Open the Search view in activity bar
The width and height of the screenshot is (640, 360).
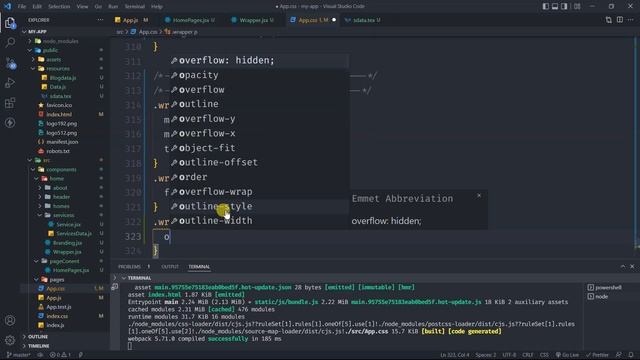(10, 42)
